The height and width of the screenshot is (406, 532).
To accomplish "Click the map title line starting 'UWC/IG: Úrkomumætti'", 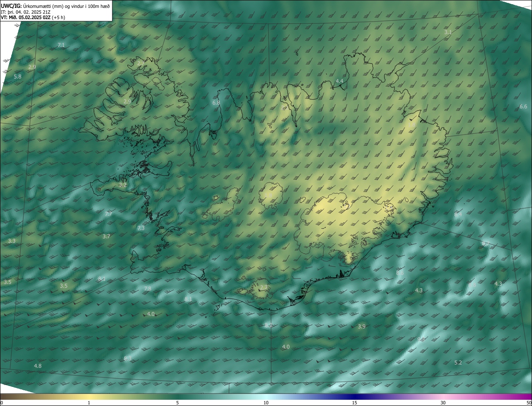I will click(x=55, y=6).
